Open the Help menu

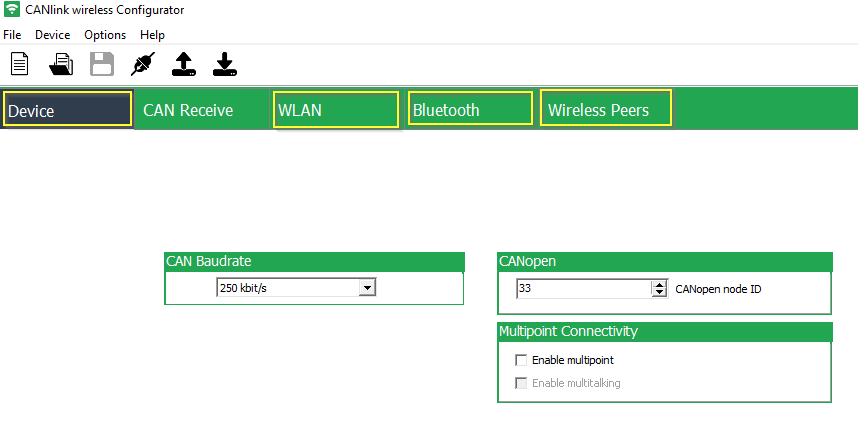point(152,35)
